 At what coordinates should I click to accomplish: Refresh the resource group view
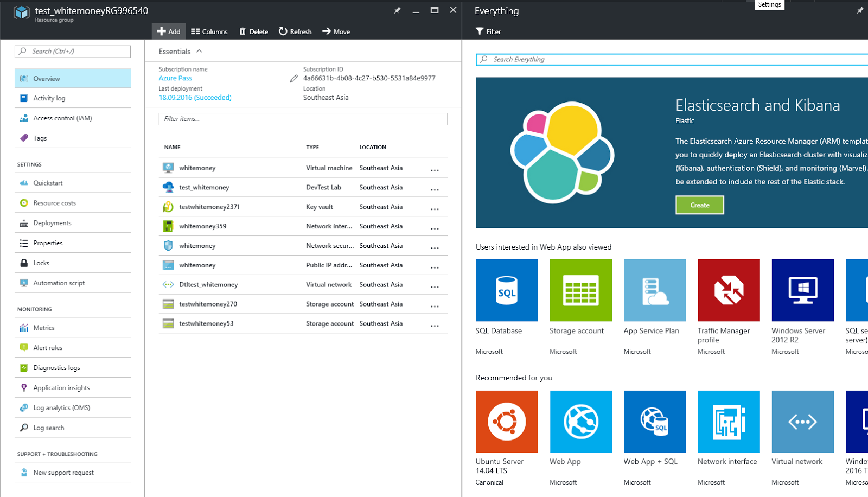tap(295, 31)
